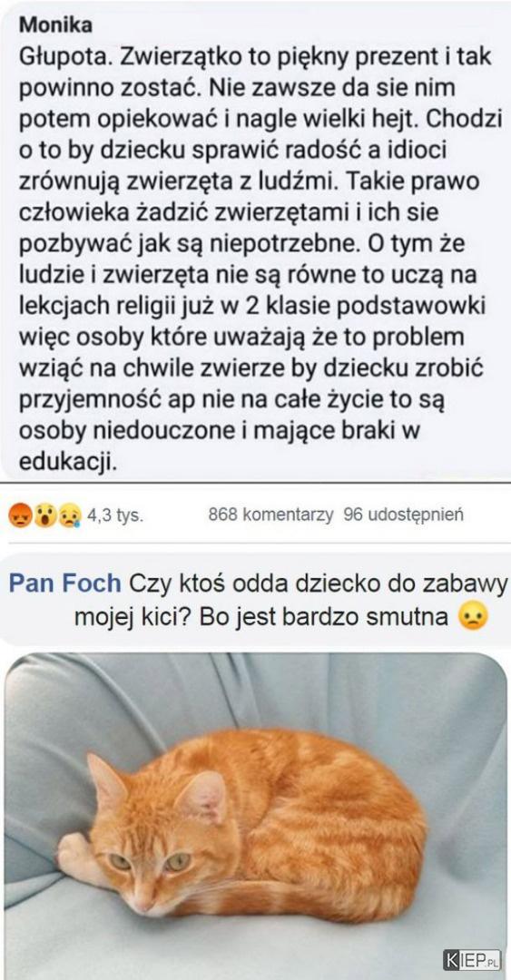Click the crying sad reaction emoji

pos(69,516)
